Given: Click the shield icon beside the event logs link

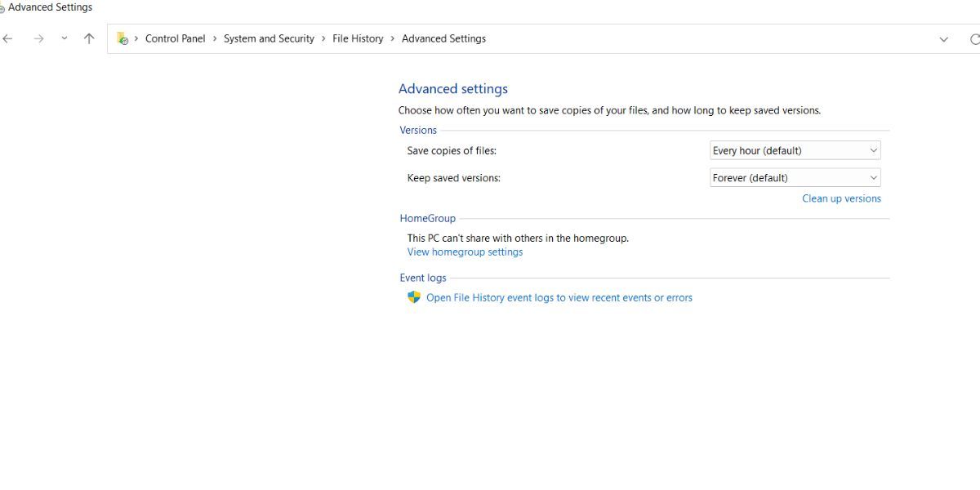Looking at the screenshot, I should click(x=414, y=297).
